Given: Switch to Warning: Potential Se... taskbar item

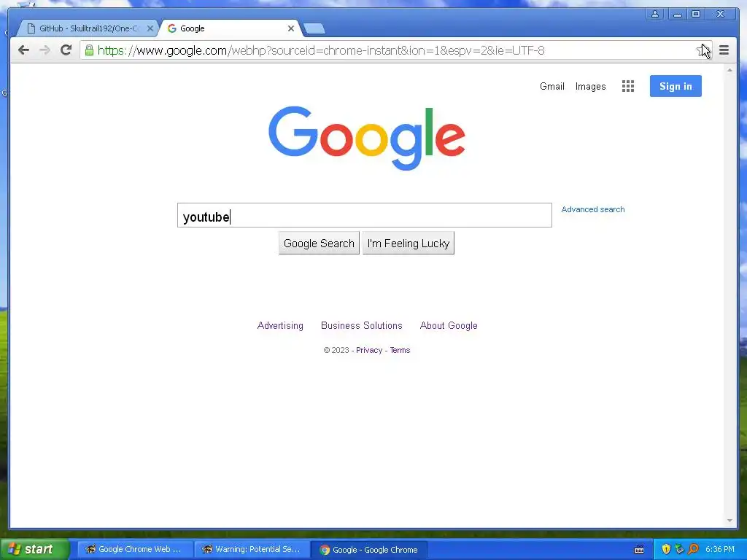Looking at the screenshot, I should coord(252,550).
